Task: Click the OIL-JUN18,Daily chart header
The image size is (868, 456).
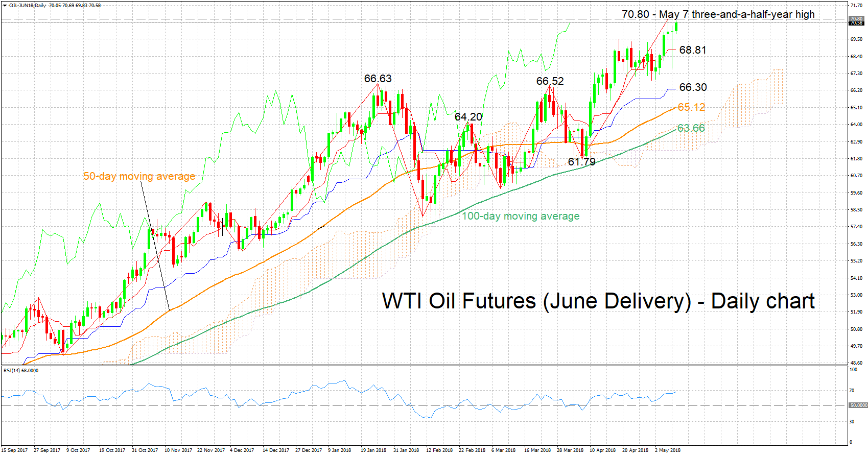Action: 28,6
